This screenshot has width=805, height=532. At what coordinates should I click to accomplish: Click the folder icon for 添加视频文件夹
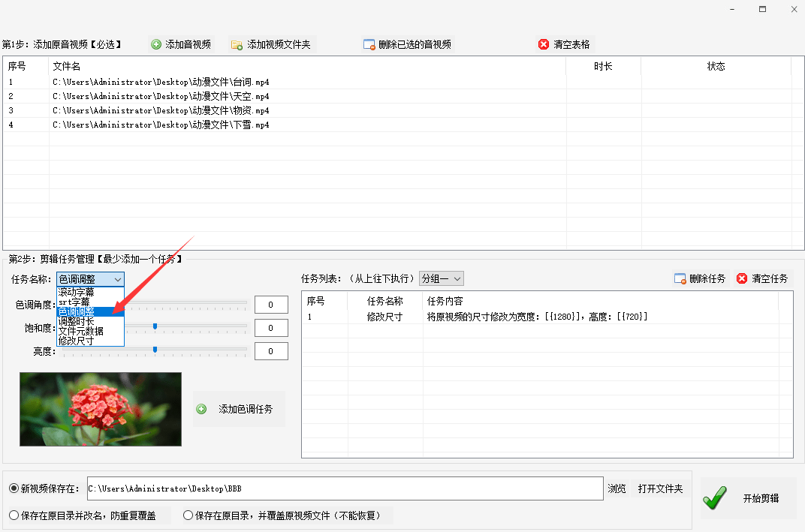point(237,44)
